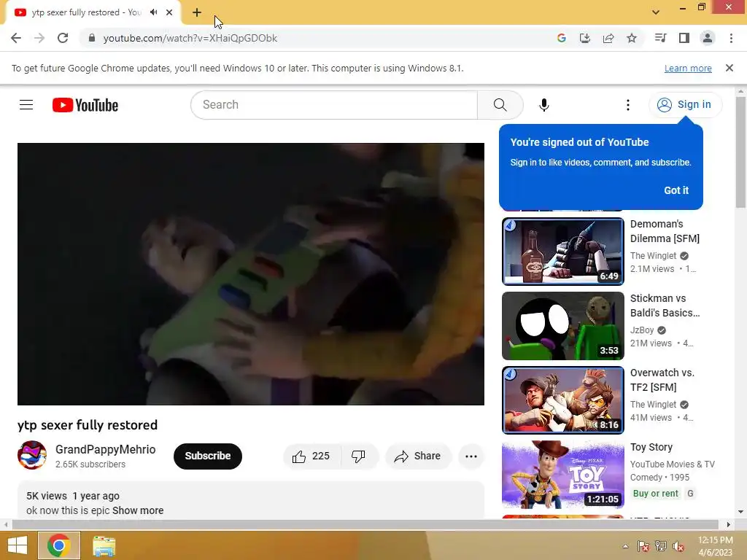Dislike the video with thumbs down
The width and height of the screenshot is (747, 560).
359,456
